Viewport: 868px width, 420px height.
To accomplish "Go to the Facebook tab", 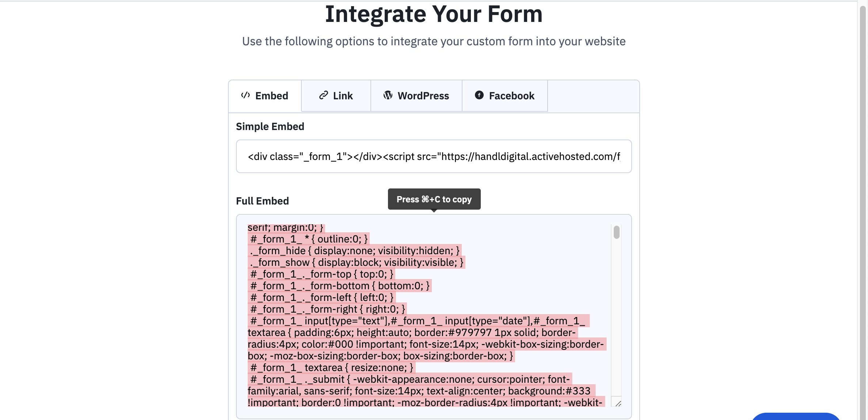I will click(505, 96).
